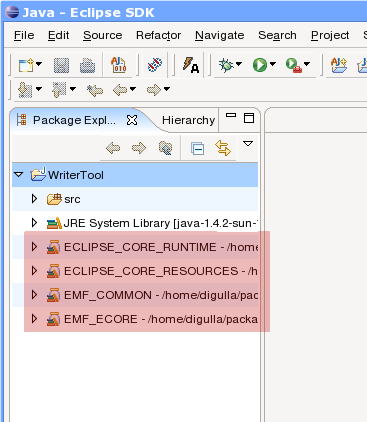The height and width of the screenshot is (422, 367).
Task: Open the External Tools dropdown arrow
Action: pyautogui.click(x=307, y=64)
